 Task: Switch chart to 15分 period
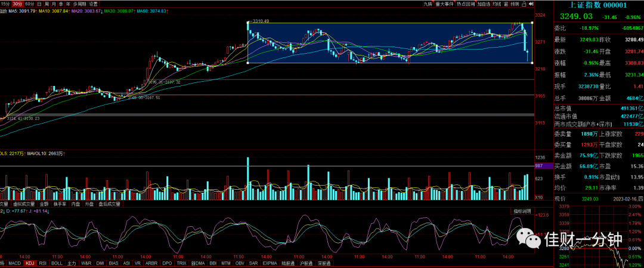[x=5, y=4]
